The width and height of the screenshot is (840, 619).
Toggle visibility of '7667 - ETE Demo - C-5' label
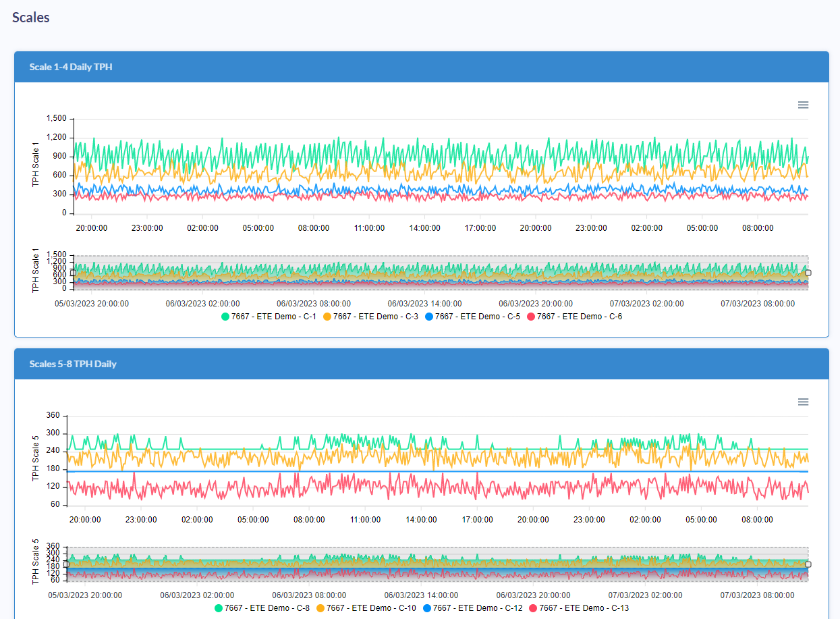[x=478, y=317]
